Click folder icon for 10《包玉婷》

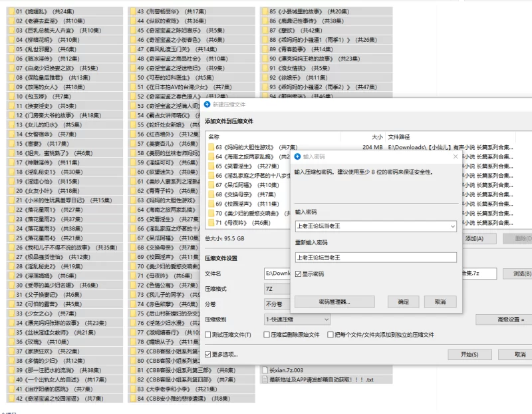[x=11, y=97]
